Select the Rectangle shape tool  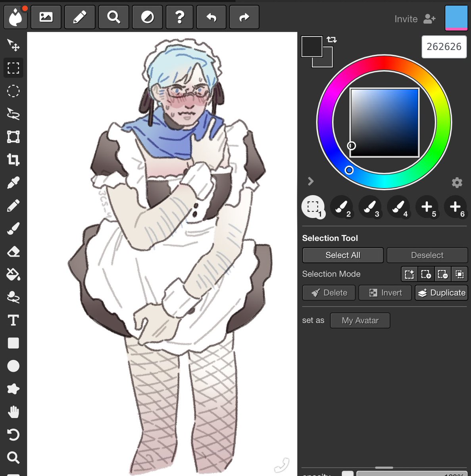click(13, 343)
